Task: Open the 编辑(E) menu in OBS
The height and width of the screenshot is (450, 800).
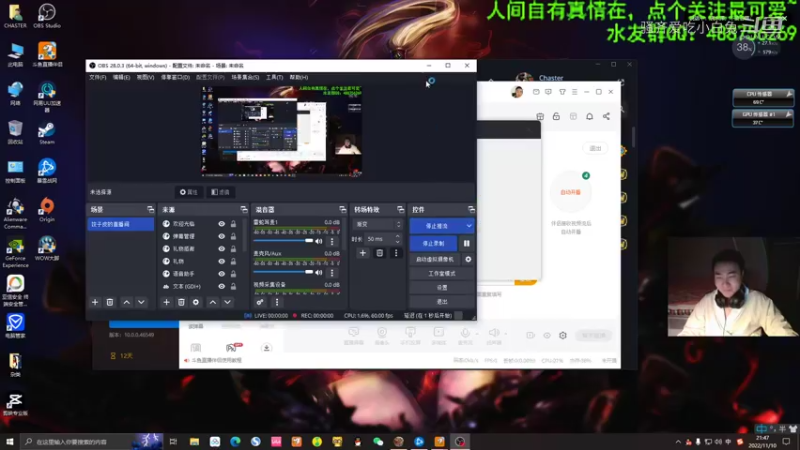Action: 121,78
